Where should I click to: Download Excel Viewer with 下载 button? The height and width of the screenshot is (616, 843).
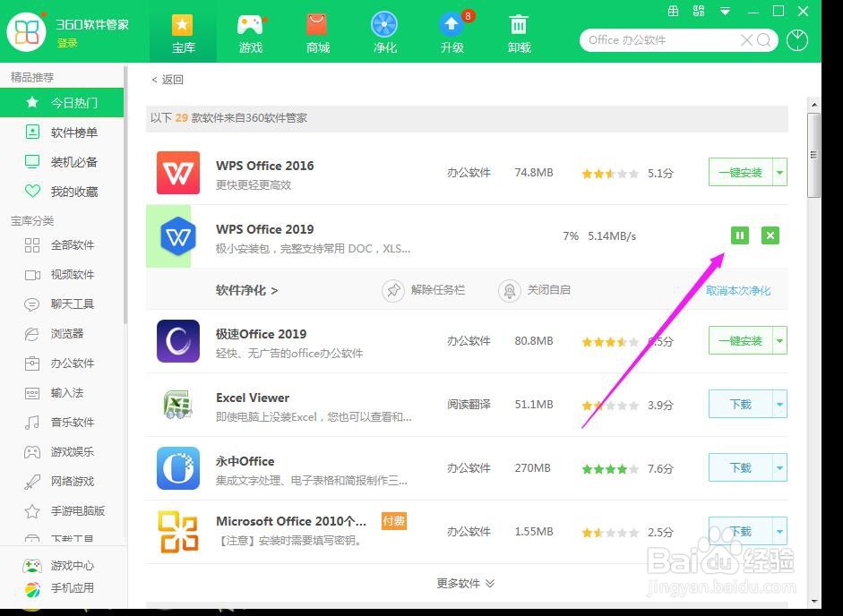pos(741,404)
